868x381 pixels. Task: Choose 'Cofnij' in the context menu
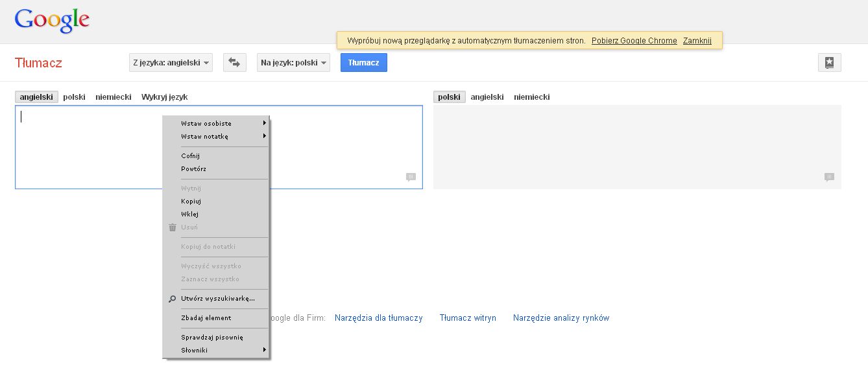click(x=216, y=156)
